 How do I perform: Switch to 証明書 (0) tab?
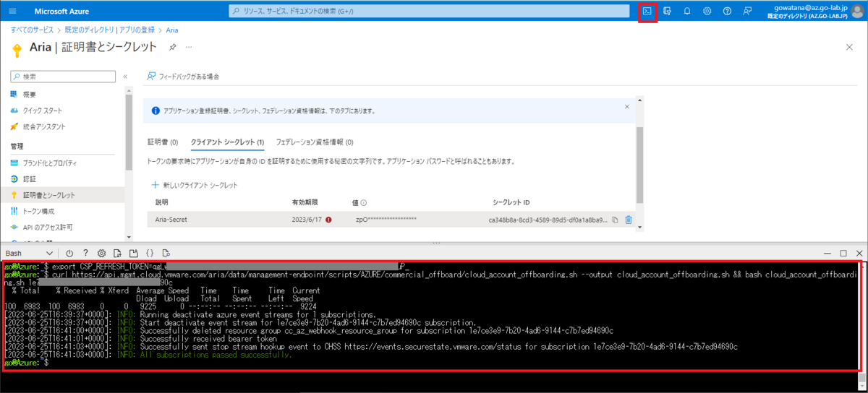tap(163, 142)
